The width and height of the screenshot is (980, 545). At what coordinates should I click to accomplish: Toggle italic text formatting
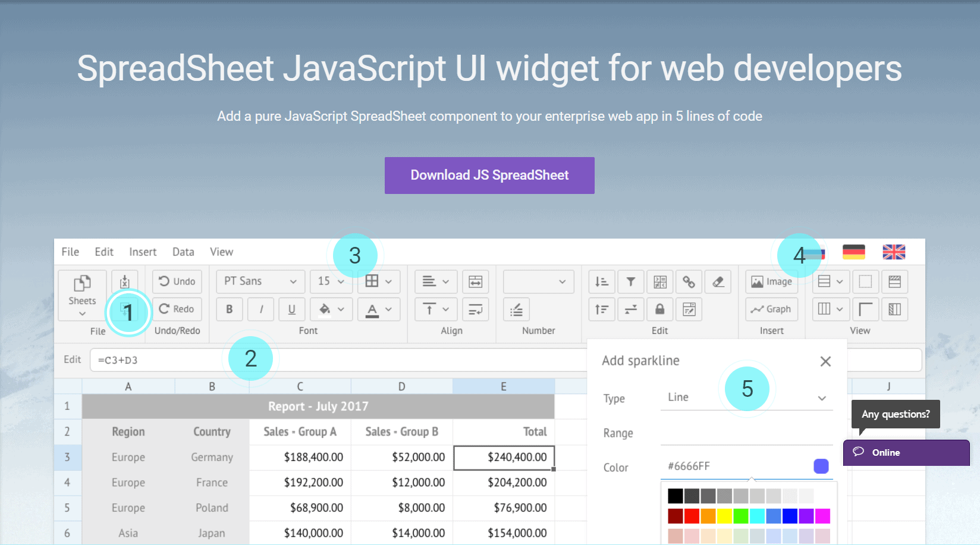point(261,309)
